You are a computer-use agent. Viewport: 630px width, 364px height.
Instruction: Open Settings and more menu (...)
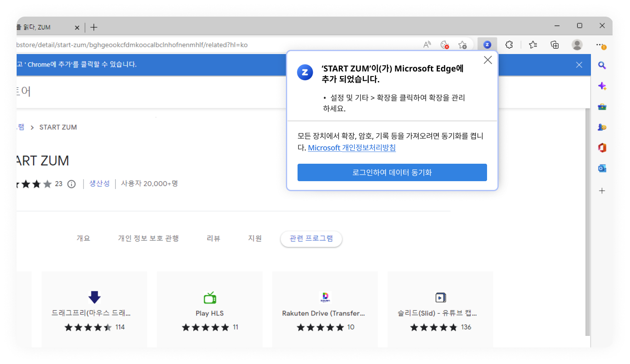[x=601, y=44]
